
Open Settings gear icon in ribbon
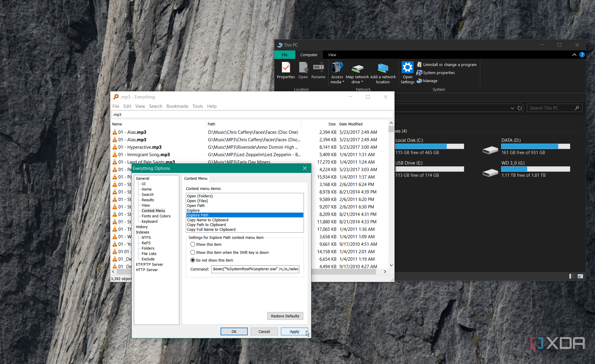point(407,67)
